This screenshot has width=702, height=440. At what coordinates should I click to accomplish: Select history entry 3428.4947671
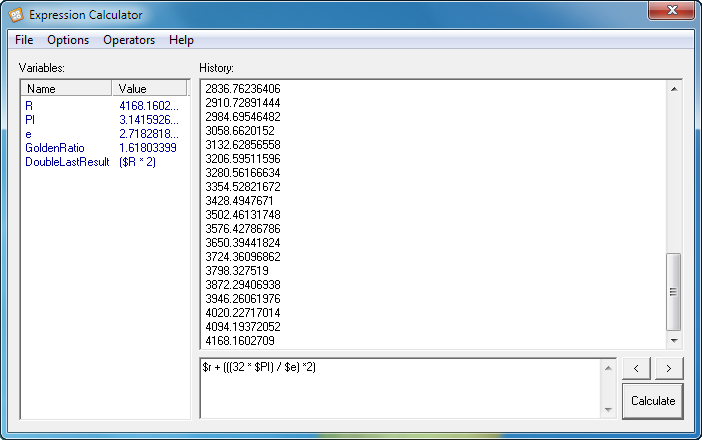pos(239,201)
